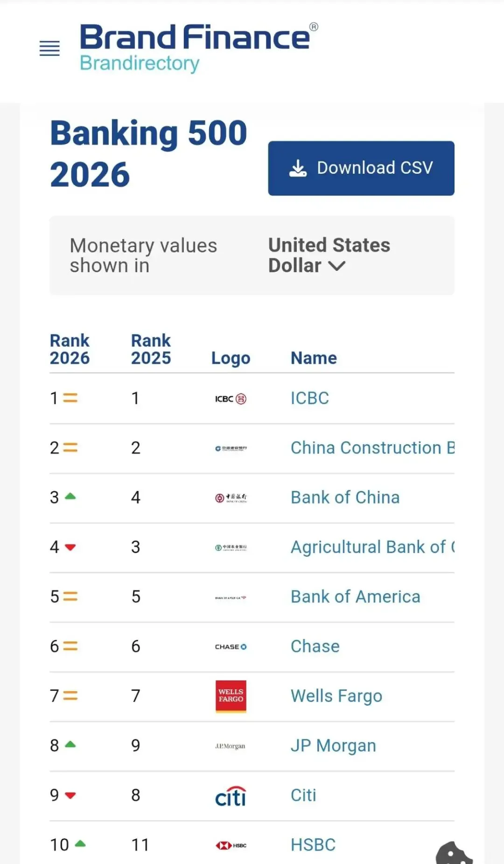Open the Agricultural Bank of China link
This screenshot has width=504, height=864.
point(372,547)
